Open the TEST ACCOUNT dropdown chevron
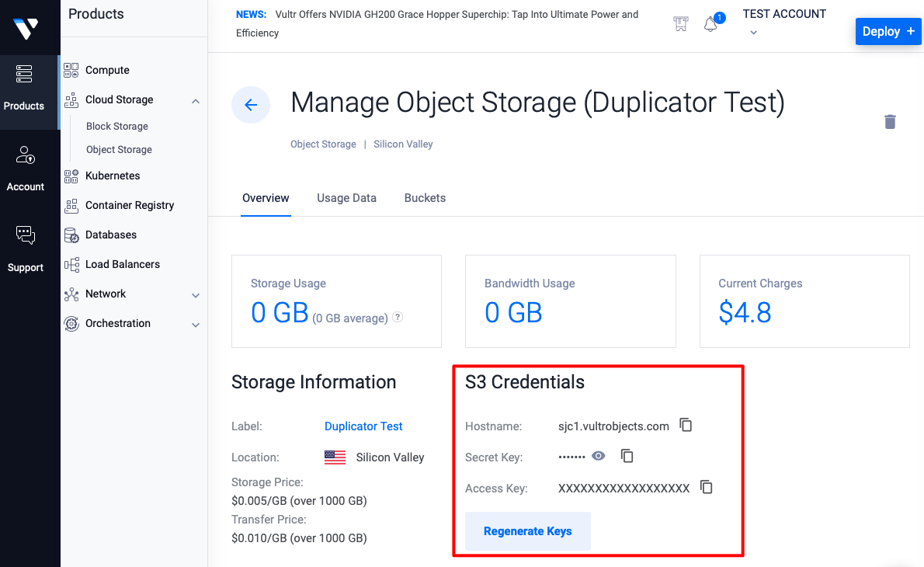The height and width of the screenshot is (567, 924). pos(753,33)
